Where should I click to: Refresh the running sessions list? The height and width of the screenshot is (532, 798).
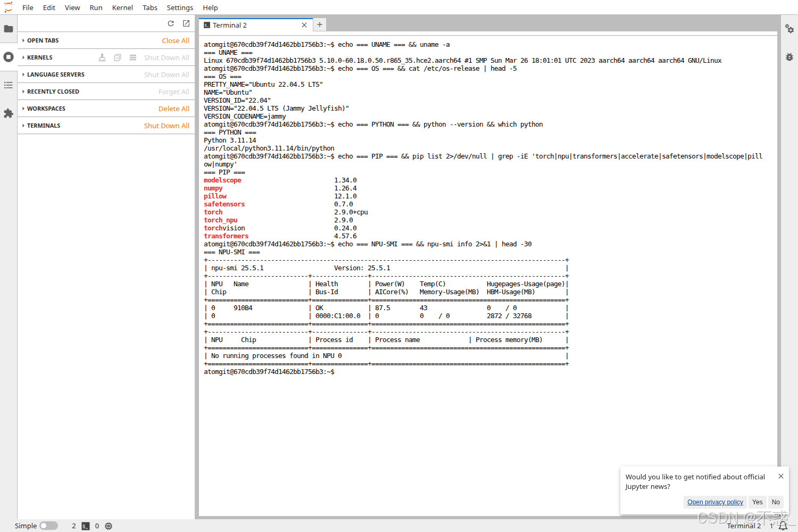(x=171, y=23)
